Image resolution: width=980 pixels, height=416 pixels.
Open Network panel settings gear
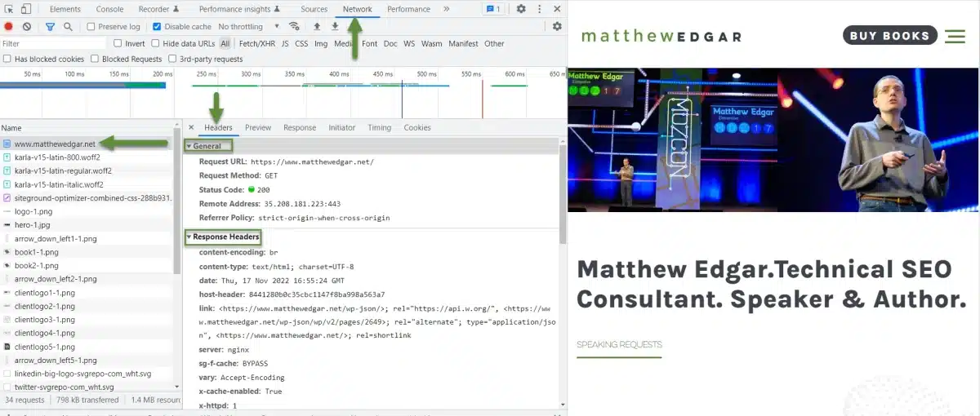point(557,26)
